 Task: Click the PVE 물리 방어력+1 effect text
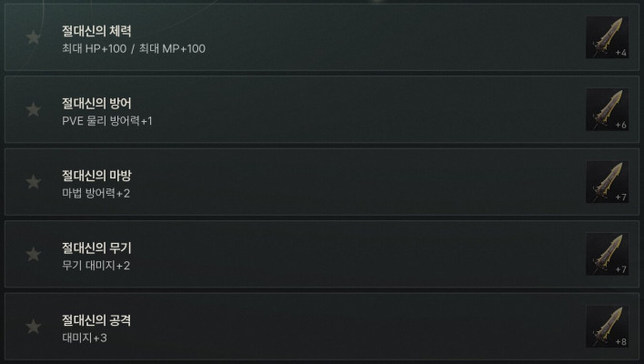[x=107, y=121]
